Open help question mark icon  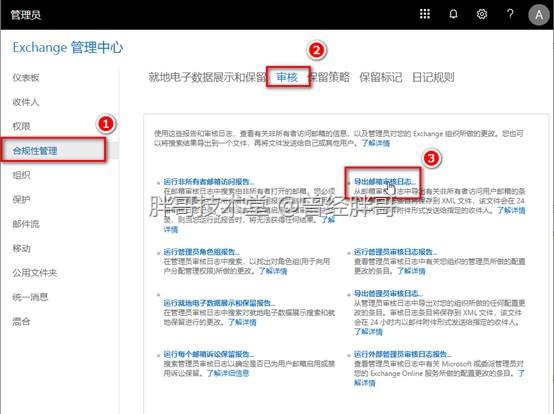point(510,14)
